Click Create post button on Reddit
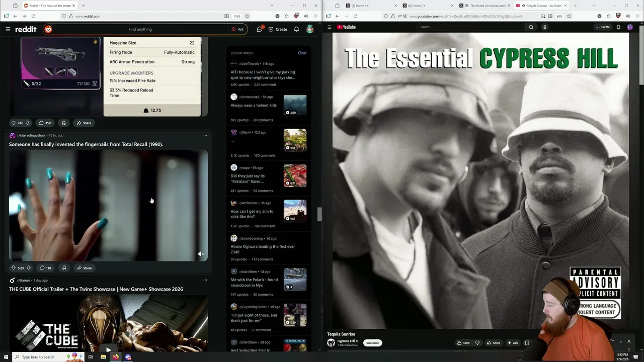Viewport: 644px width, 362px height. click(x=278, y=29)
